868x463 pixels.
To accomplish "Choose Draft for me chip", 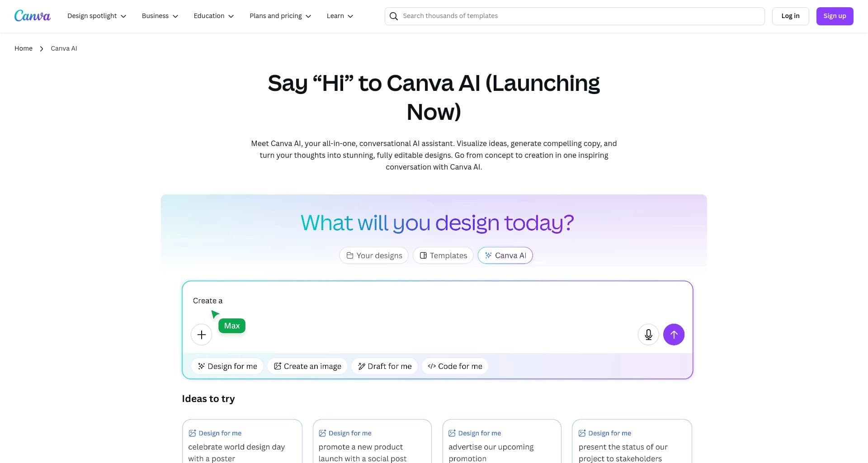I will [385, 366].
